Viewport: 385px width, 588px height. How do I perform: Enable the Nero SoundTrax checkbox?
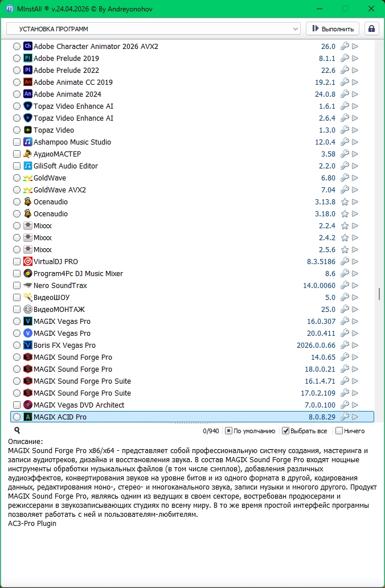[x=17, y=285]
